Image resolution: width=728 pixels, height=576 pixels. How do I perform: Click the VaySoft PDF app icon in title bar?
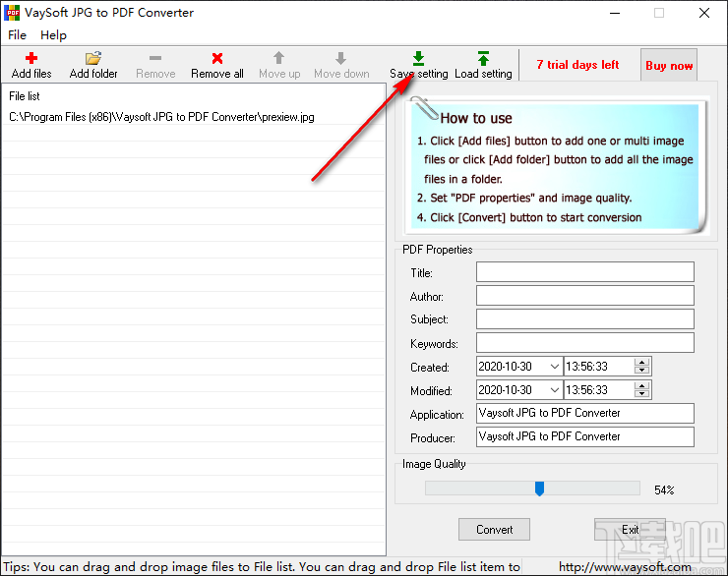click(x=12, y=13)
